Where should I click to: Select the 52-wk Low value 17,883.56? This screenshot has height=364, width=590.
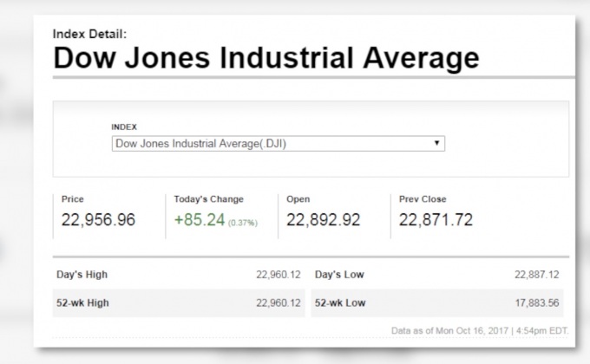coord(536,302)
